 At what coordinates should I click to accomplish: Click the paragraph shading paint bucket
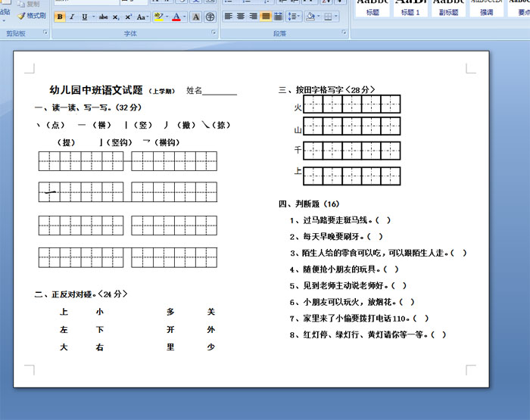[x=310, y=16]
